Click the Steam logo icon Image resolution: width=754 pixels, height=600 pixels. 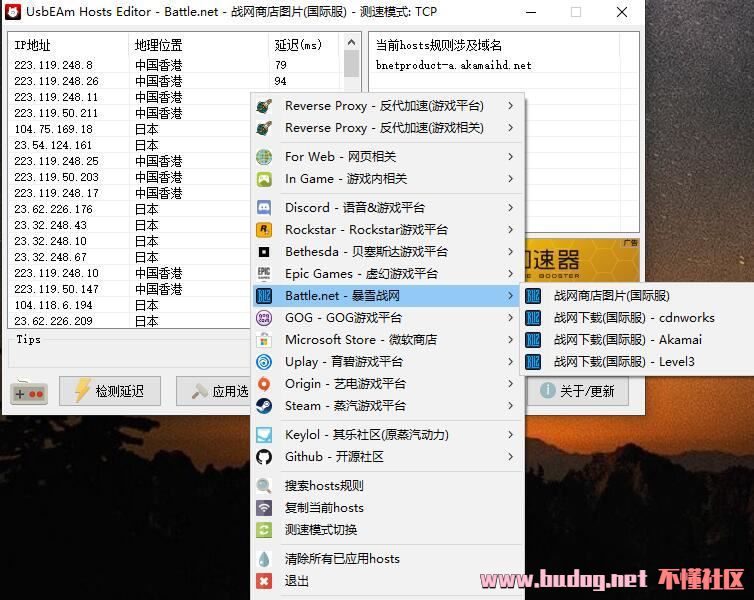264,406
